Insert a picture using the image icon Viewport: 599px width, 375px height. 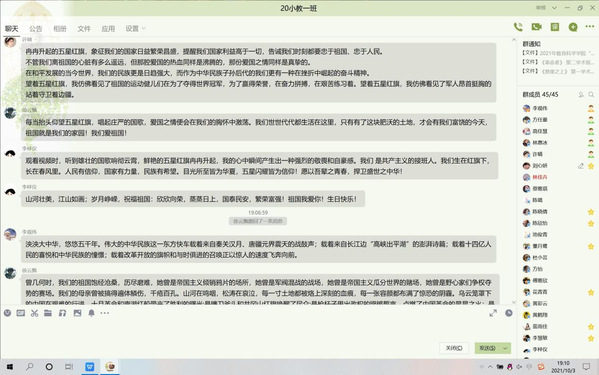click(77, 313)
